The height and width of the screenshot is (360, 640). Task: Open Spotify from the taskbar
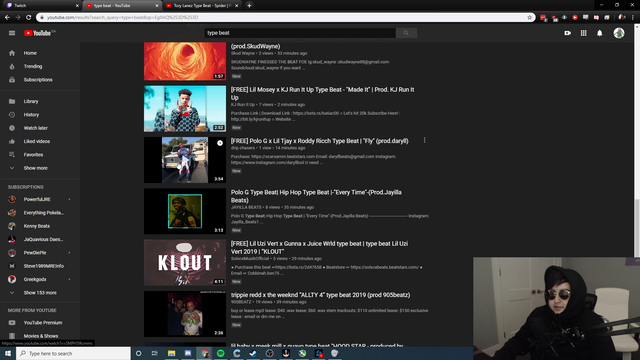coord(220,353)
